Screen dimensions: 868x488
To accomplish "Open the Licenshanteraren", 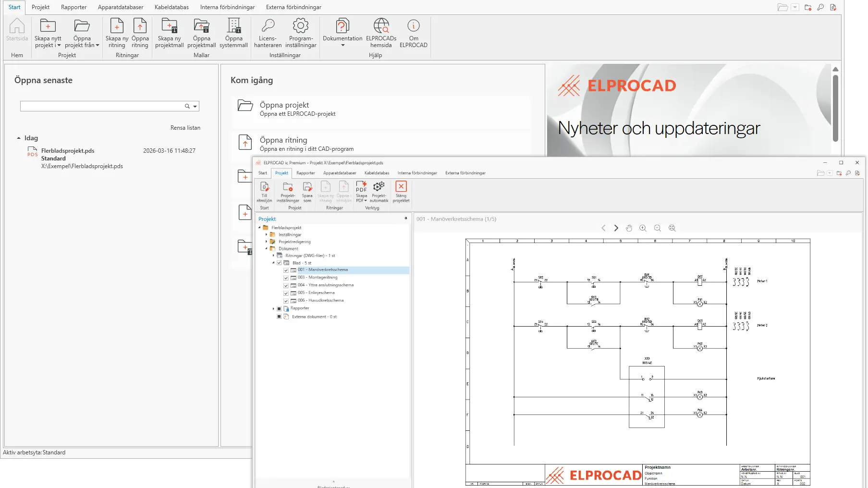I will [268, 34].
